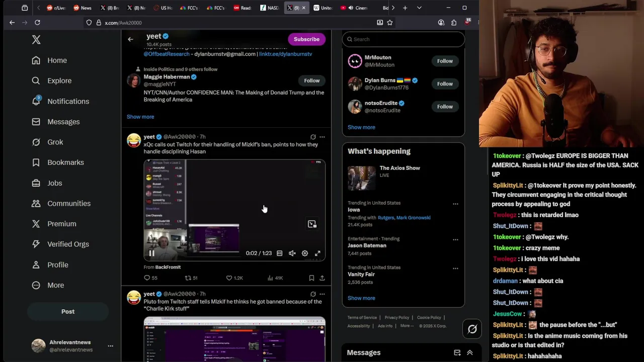This screenshot has width=644, height=362.
Task: Open more options on xQc tweet
Action: (x=322, y=137)
